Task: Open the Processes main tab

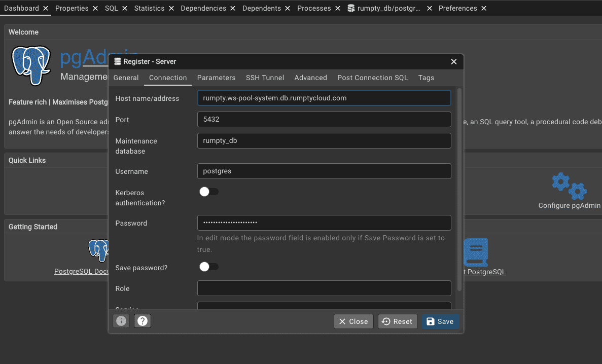Action: pos(314,9)
